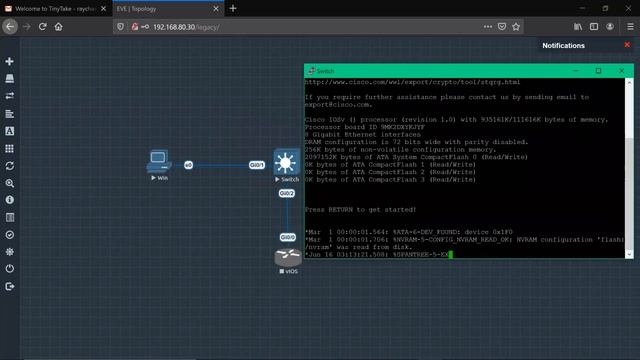The width and height of the screenshot is (640, 360).
Task: Show connection security lock info
Action: pos(135,27)
